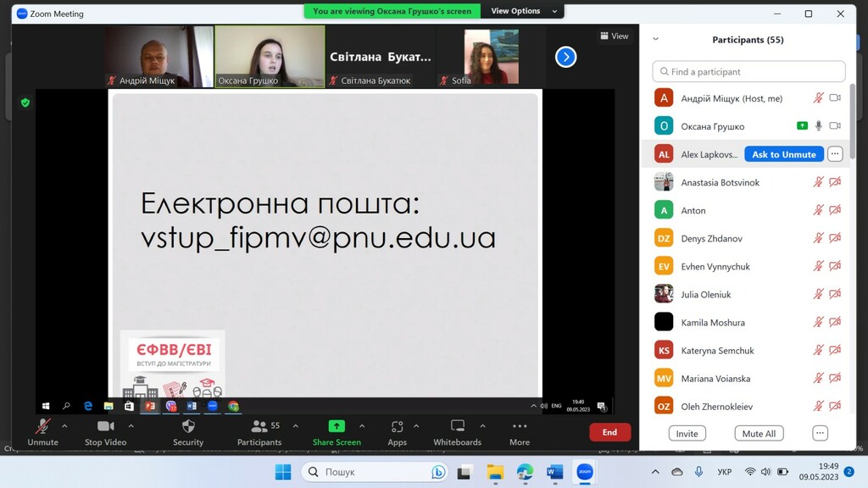Unmute your microphone

42,426
